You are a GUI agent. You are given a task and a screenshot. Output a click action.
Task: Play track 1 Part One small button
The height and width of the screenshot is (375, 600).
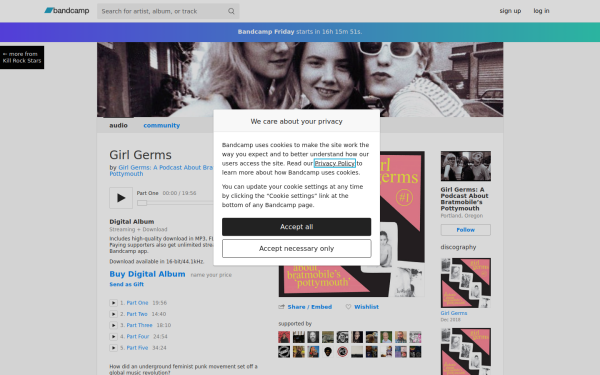(113, 303)
